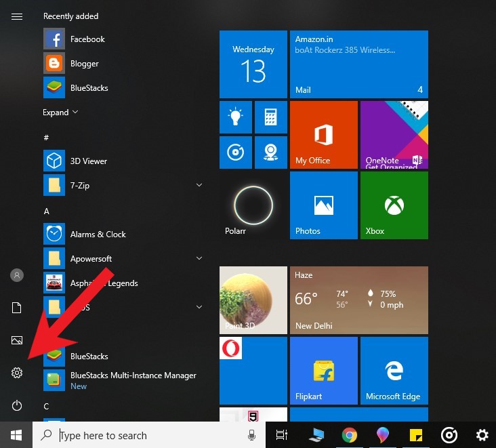Open Sticky Notes from taskbar

point(416,435)
